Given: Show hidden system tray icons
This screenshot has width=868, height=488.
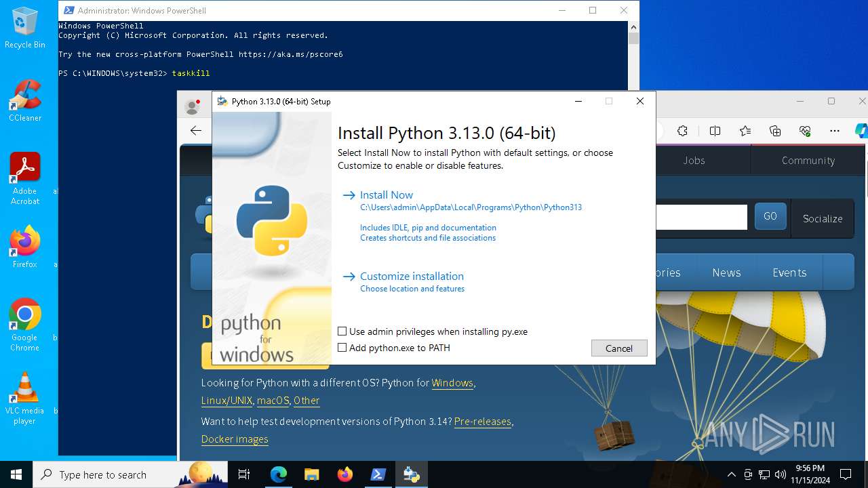Looking at the screenshot, I should 732,474.
